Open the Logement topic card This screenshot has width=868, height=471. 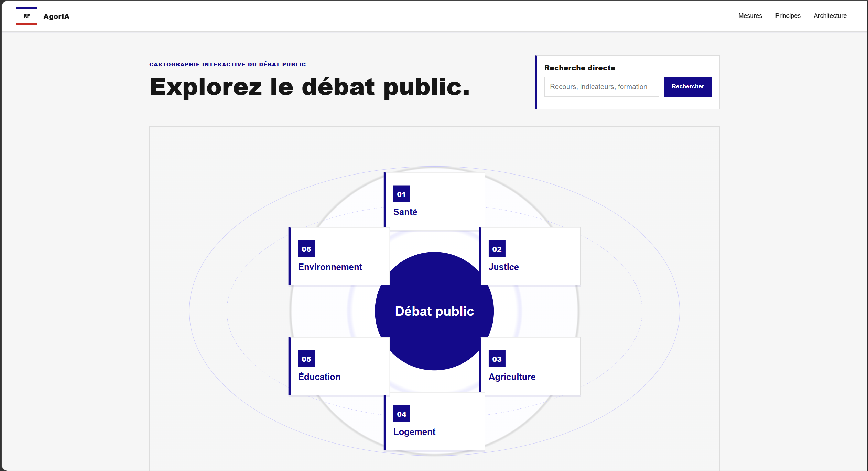tap(434, 421)
